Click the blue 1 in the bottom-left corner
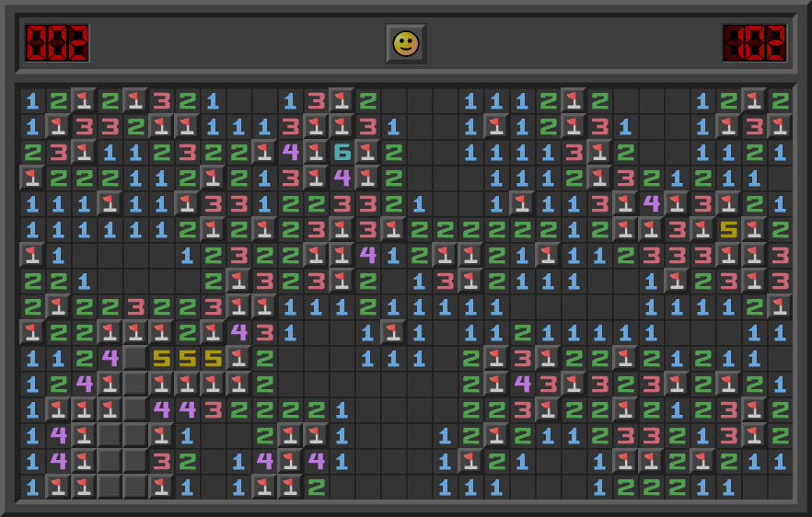Screen dimensions: 812x517 tap(33, 487)
